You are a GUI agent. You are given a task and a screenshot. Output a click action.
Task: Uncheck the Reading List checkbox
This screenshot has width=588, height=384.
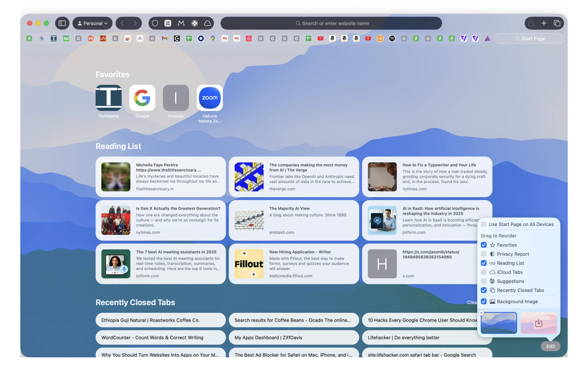(483, 263)
